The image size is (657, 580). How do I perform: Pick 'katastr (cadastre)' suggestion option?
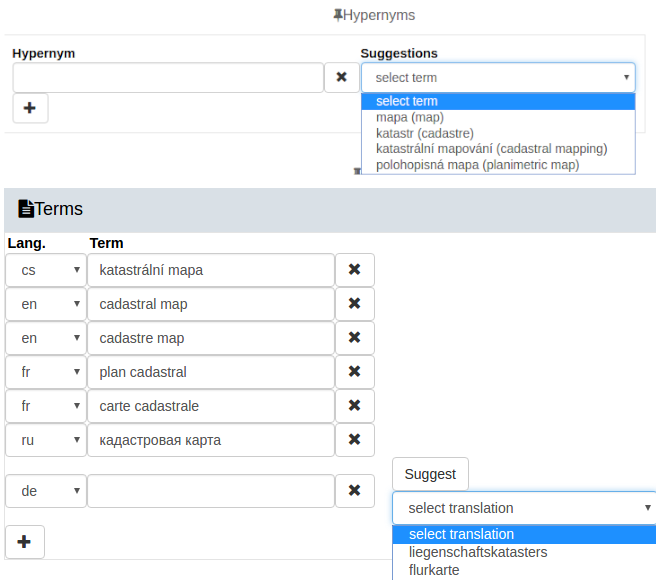[424, 133]
